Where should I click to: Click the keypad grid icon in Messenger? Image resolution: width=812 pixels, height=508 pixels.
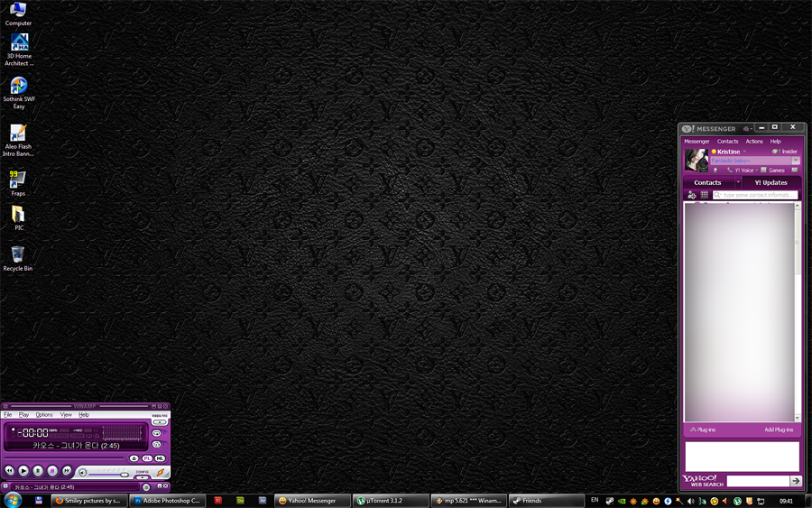pos(705,195)
